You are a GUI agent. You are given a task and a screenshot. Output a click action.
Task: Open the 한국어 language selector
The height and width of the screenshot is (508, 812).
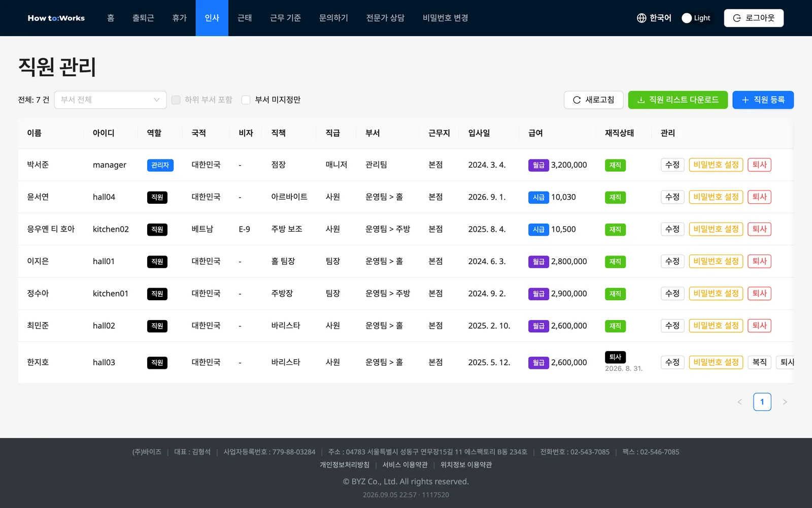tap(654, 18)
